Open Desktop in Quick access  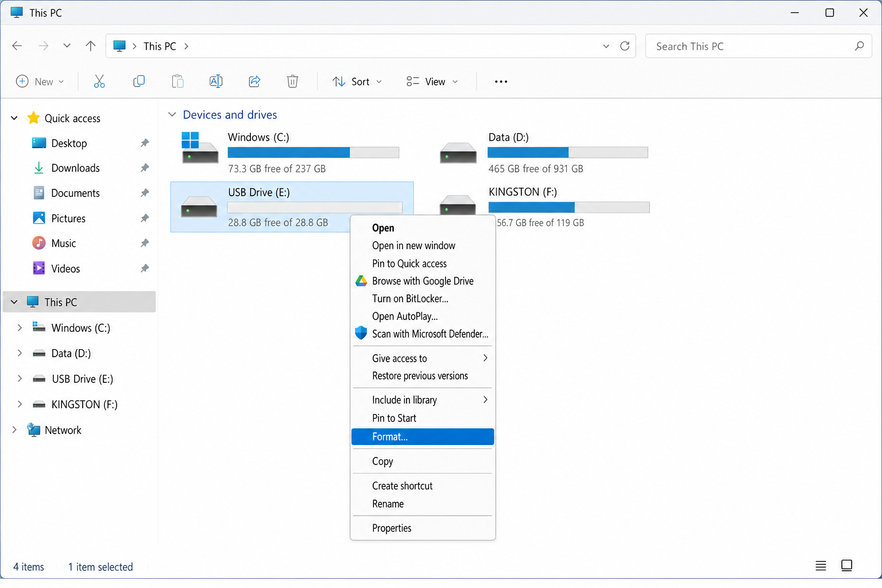[x=69, y=144]
